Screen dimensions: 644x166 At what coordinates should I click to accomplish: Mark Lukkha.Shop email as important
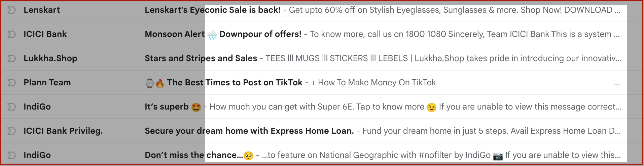coord(12,58)
